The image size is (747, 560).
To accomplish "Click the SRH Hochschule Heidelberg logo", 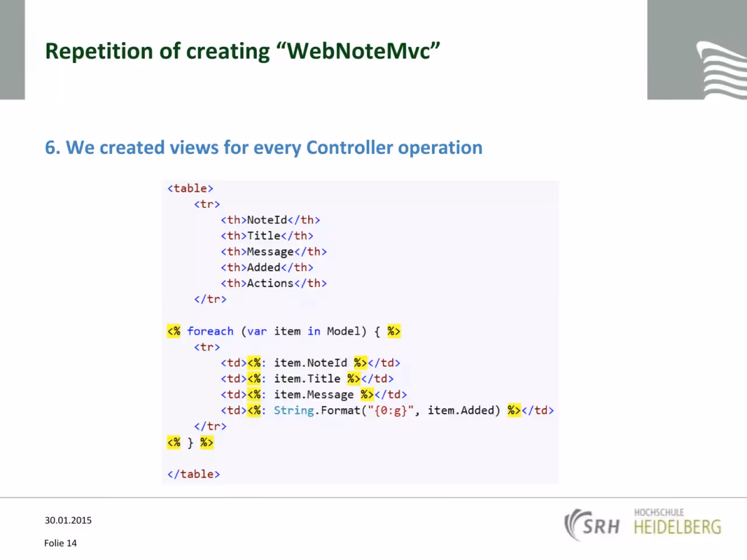I will [643, 524].
